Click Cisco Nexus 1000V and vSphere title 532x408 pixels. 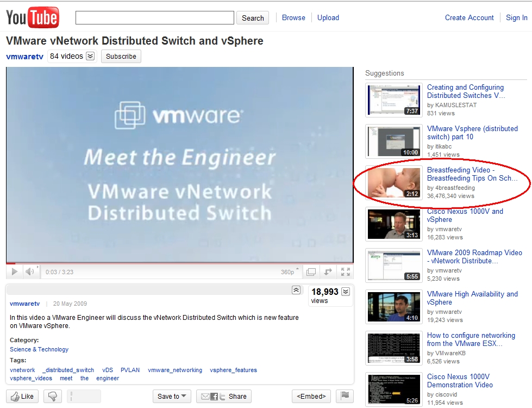click(x=465, y=215)
